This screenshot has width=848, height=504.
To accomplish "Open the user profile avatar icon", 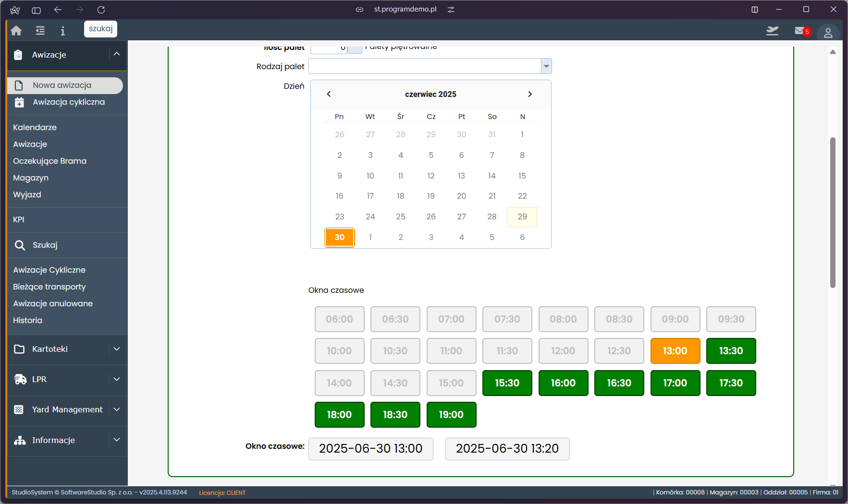I will (828, 33).
